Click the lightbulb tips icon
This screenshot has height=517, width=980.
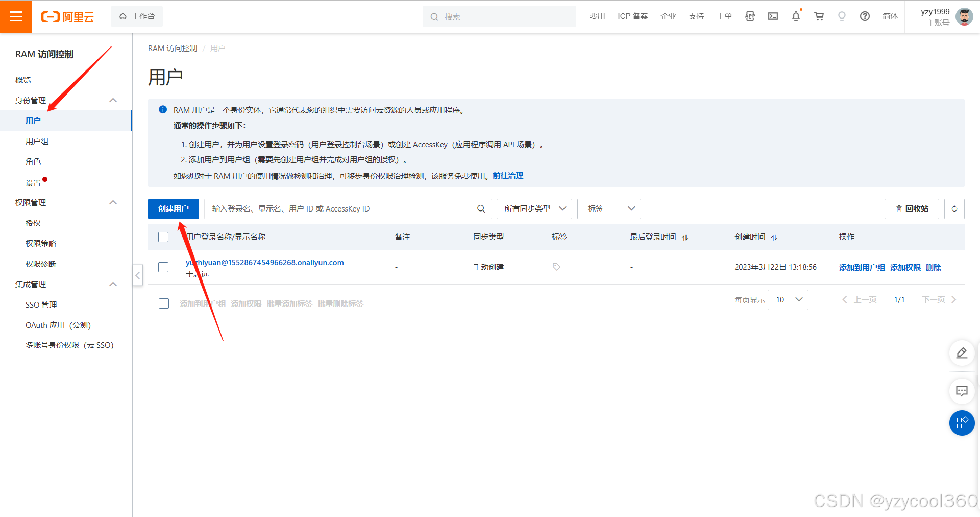[x=842, y=16]
